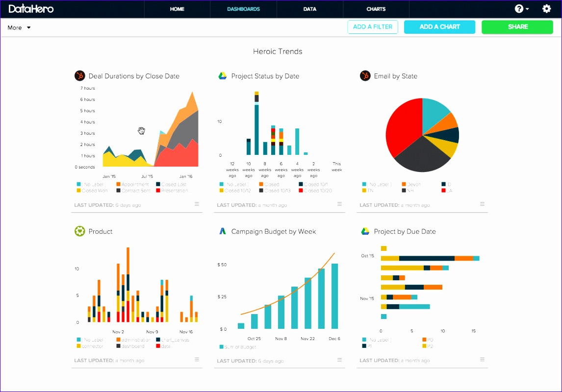Click Devon orange swatch in Email legend
Screen dimensions: 562x392
coord(404,184)
